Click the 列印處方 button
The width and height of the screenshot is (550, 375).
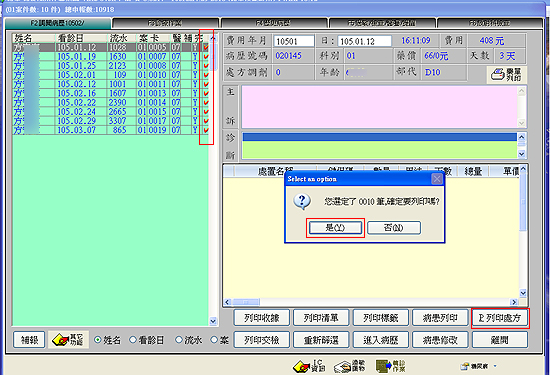point(500,318)
